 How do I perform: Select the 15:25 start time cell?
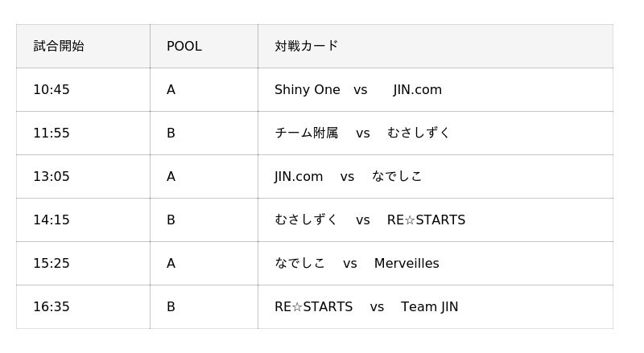point(52,264)
